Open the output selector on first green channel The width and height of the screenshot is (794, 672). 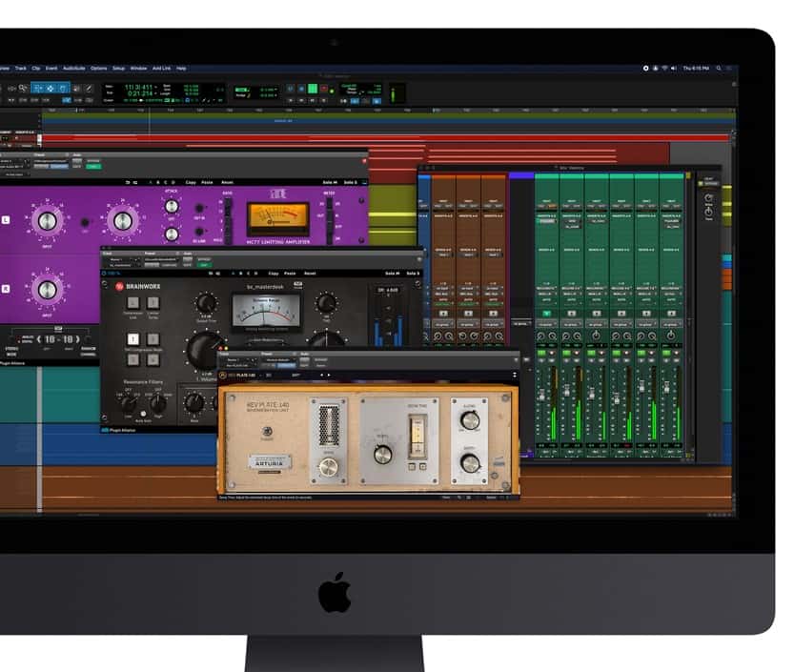546,294
